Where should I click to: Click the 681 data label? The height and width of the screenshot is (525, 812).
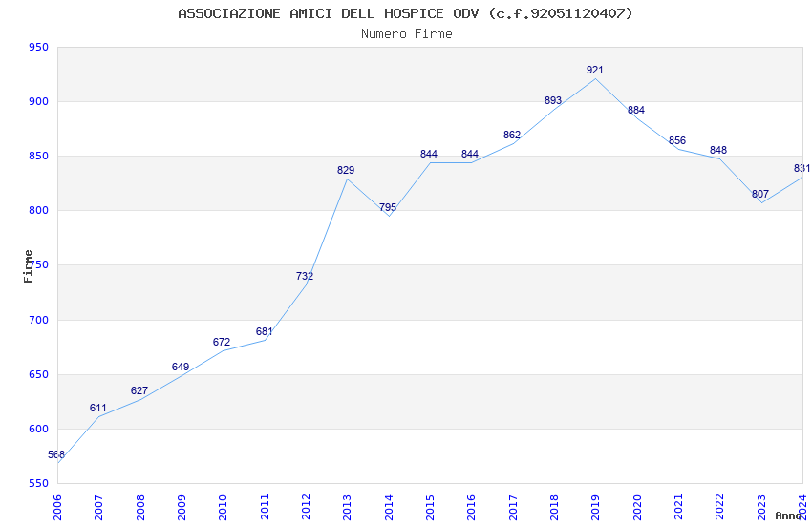pos(264,331)
